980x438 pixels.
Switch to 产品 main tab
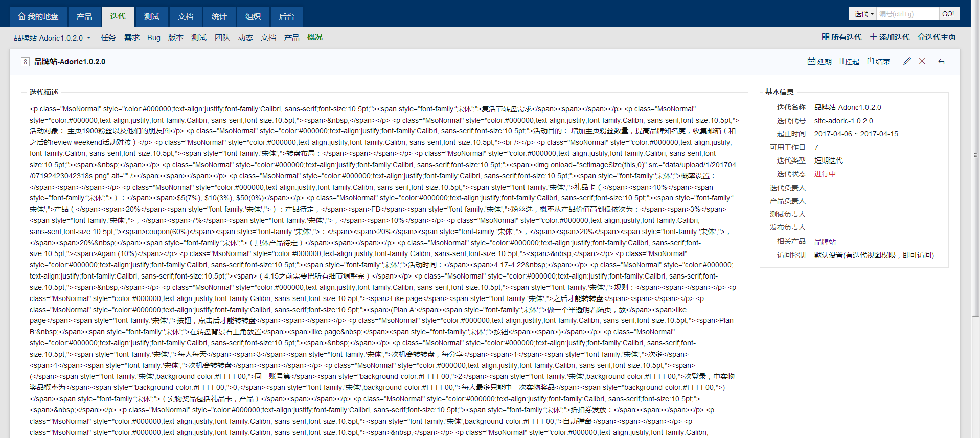tap(84, 16)
